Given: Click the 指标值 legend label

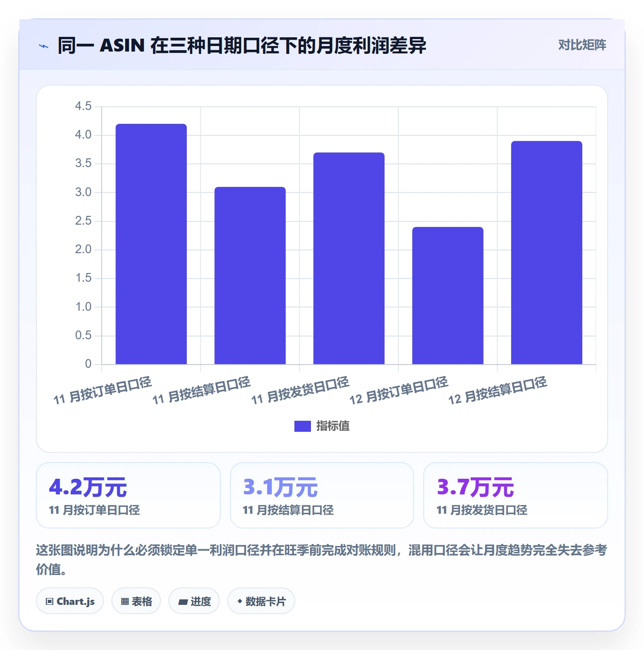Looking at the screenshot, I should [x=333, y=426].
